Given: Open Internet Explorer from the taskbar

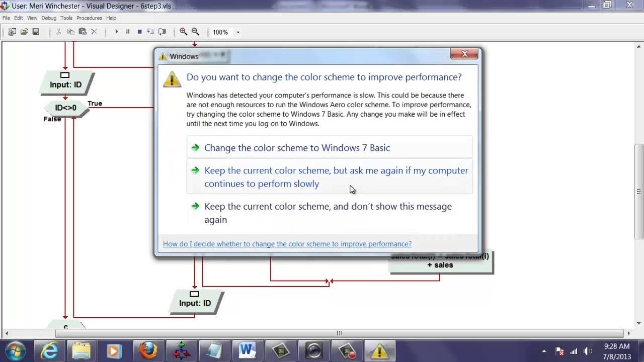Looking at the screenshot, I should [49, 351].
